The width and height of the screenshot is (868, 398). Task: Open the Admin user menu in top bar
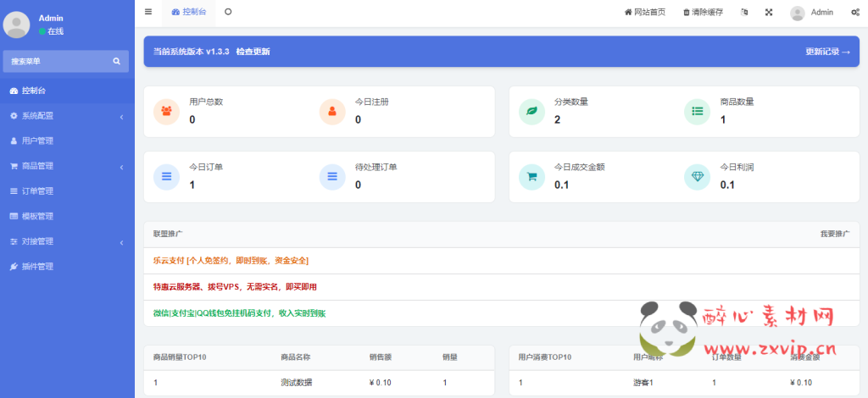tap(811, 13)
